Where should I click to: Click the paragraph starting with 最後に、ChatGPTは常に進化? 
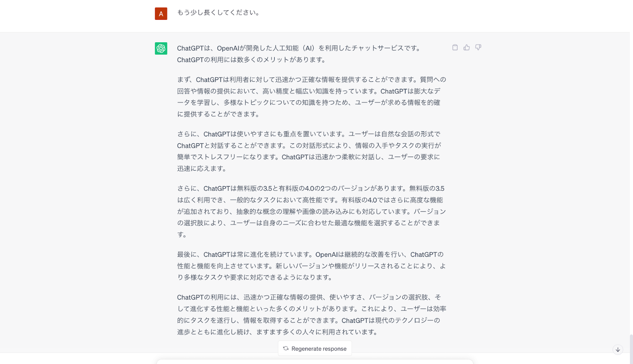311,266
